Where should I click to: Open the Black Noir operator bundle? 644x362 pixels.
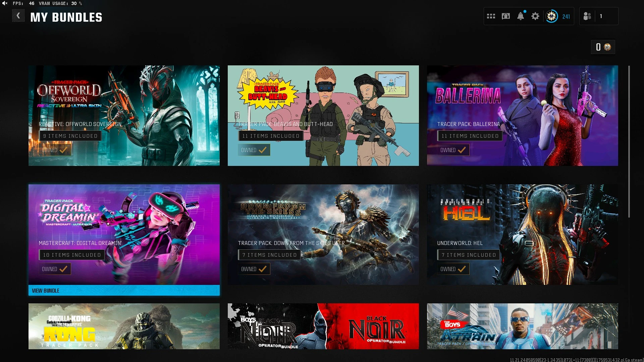(x=323, y=326)
